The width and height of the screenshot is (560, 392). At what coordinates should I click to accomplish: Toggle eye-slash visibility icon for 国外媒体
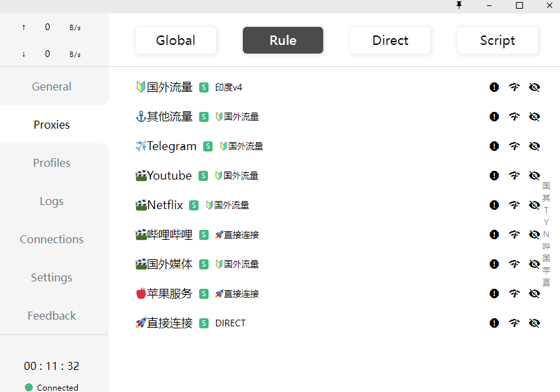[535, 264]
